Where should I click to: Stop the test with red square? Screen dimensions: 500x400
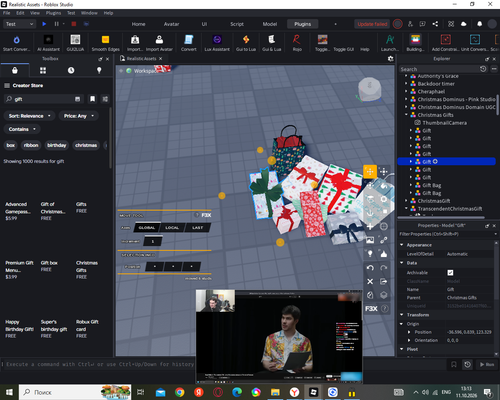click(74, 24)
